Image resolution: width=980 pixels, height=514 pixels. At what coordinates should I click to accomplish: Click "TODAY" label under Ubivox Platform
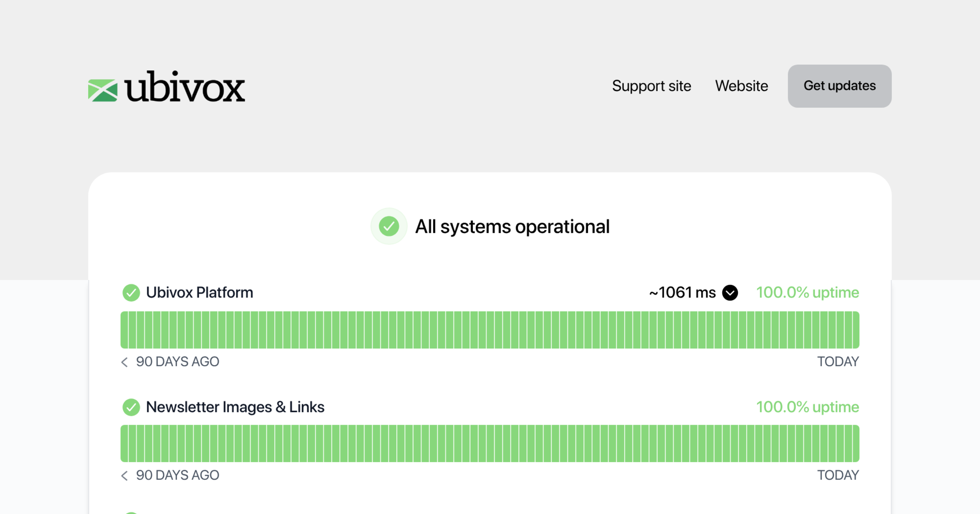[x=838, y=362]
